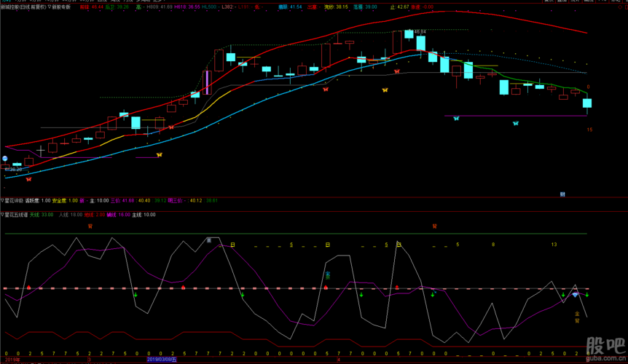This screenshot has height=364, width=628.
Task: Click the 活跃度 1.00 value in 星花评级
Action: 38,201
